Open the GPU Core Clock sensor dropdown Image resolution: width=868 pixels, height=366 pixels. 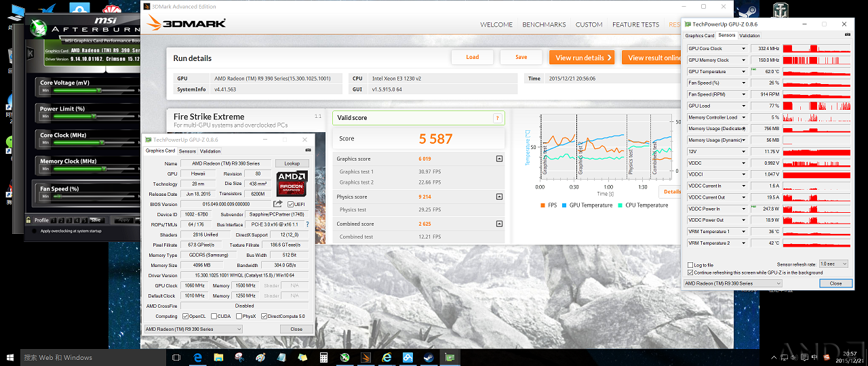(x=744, y=49)
